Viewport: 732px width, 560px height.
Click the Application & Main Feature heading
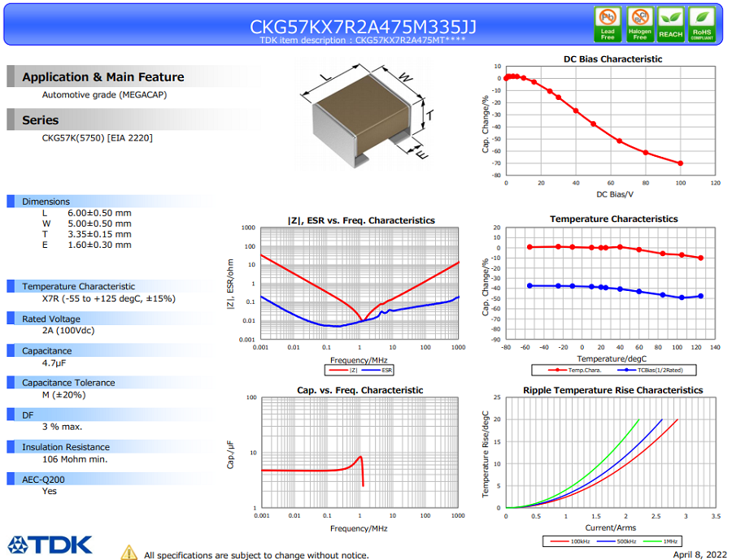pyautogui.click(x=103, y=77)
